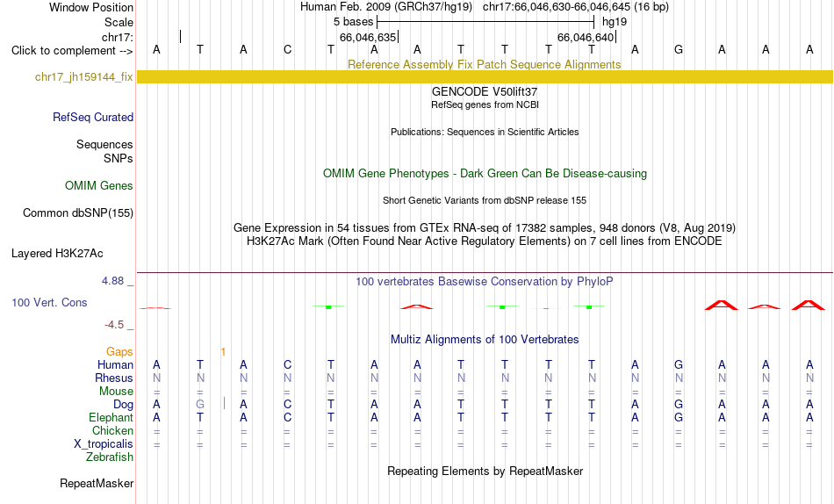
Task: Click the Rhesus species label
Action: pos(114,378)
